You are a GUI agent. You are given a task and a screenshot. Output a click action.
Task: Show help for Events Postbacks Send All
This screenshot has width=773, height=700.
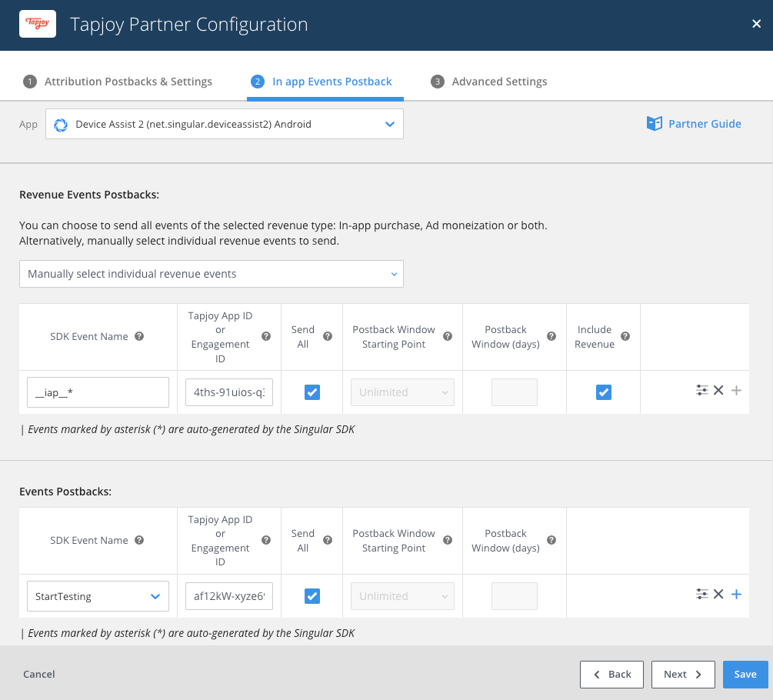point(328,540)
